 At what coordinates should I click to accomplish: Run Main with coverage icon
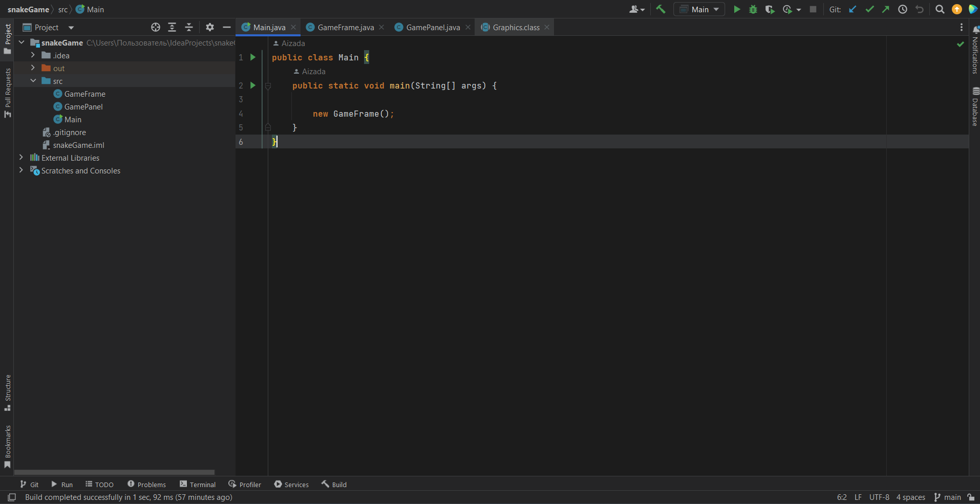pyautogui.click(x=770, y=9)
